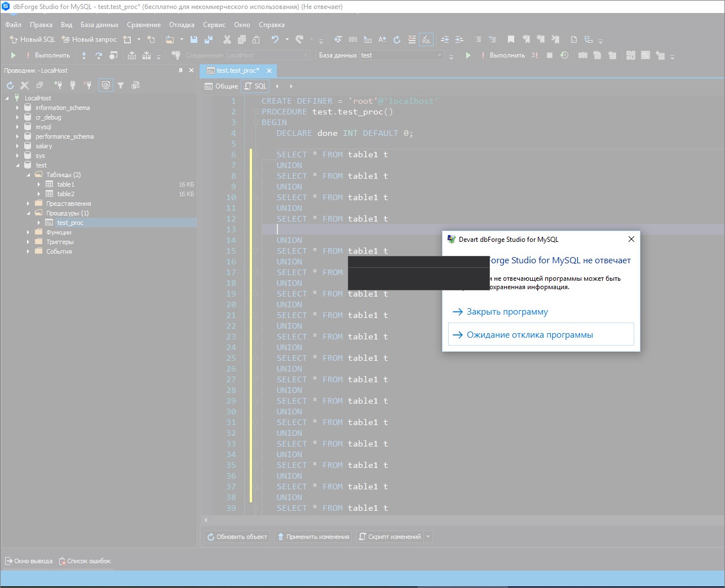Image resolution: width=725 pixels, height=588 pixels.
Task: Click the Paste clipboard icon
Action: (256, 39)
